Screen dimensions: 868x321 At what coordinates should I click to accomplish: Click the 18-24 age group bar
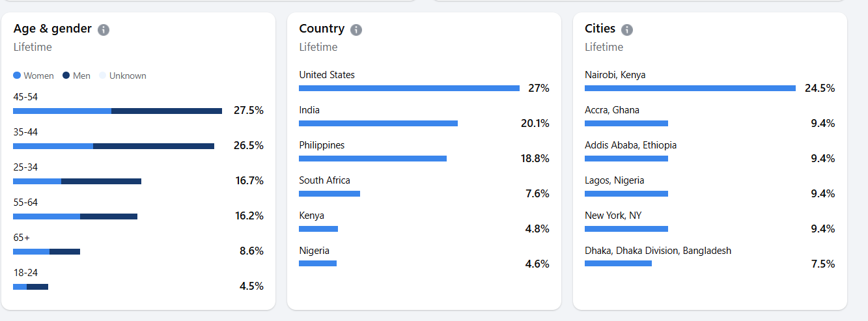click(31, 286)
